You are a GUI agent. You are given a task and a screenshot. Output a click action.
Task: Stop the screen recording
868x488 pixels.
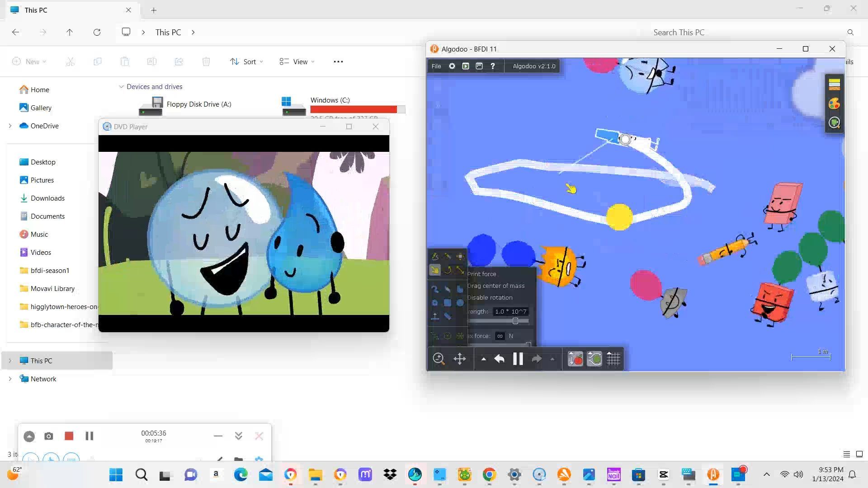pyautogui.click(x=69, y=436)
